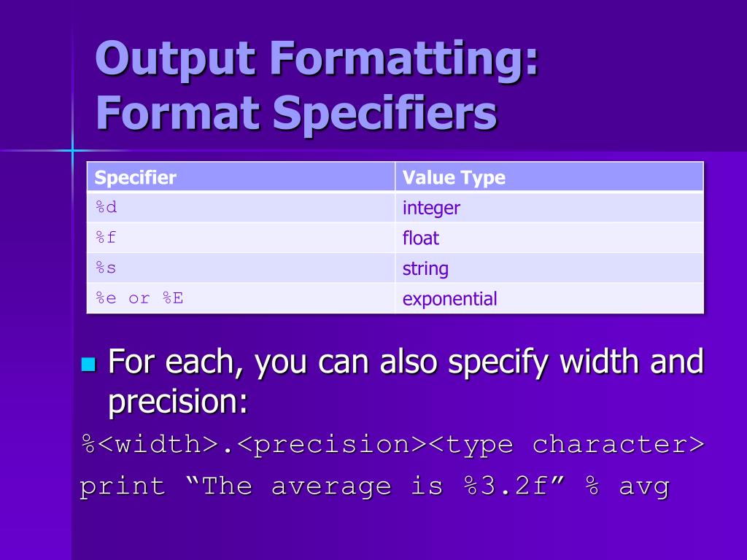
Task: Click the 'Specifier' column header
Action: [241, 177]
